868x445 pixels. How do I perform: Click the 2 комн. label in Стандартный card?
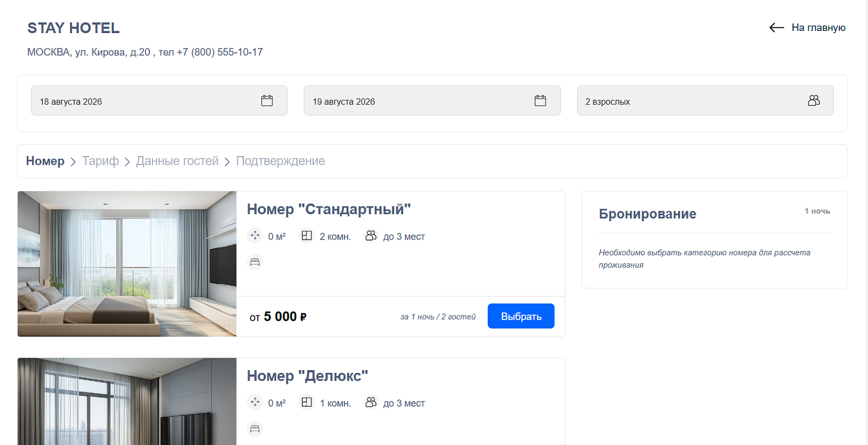pyautogui.click(x=335, y=237)
